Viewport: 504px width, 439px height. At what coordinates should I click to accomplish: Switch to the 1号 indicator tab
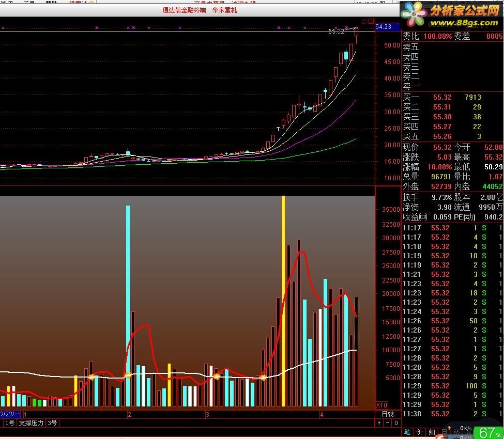(9, 422)
